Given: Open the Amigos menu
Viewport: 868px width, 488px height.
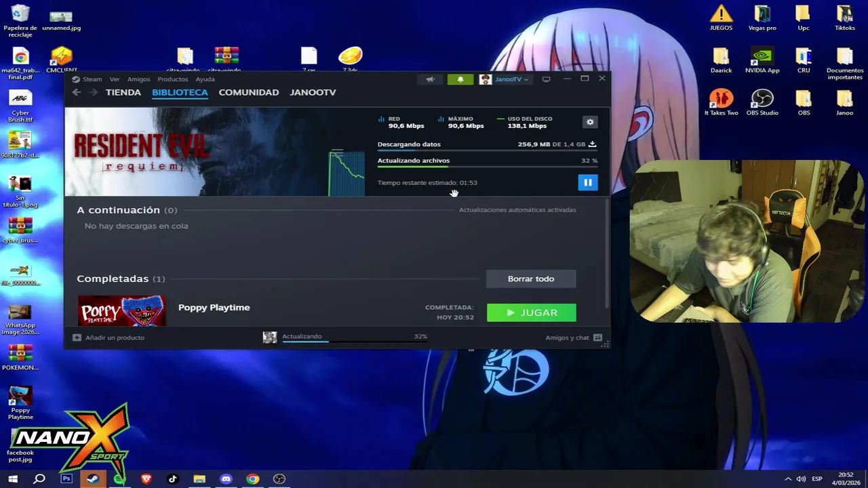Looking at the screenshot, I should (x=138, y=79).
